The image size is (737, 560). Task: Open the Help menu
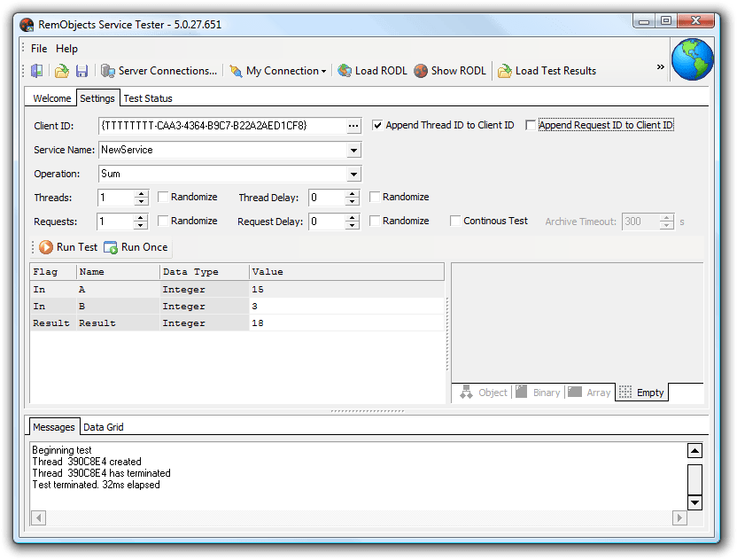pyautogui.click(x=66, y=49)
